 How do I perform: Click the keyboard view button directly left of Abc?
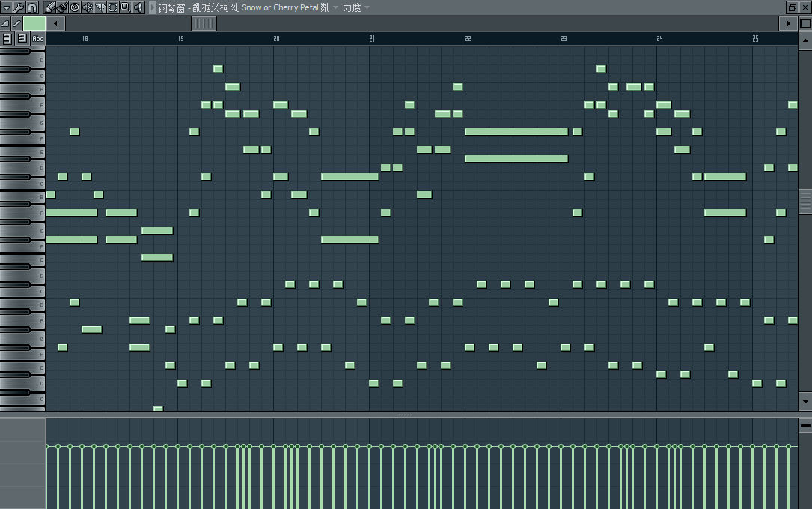click(22, 38)
